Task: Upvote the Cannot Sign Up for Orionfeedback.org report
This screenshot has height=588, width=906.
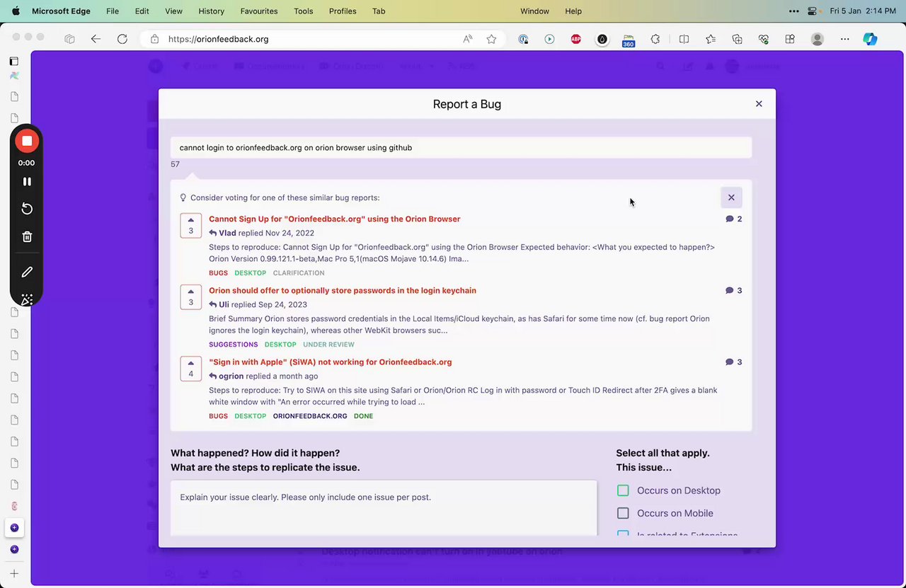Action: 191,226
